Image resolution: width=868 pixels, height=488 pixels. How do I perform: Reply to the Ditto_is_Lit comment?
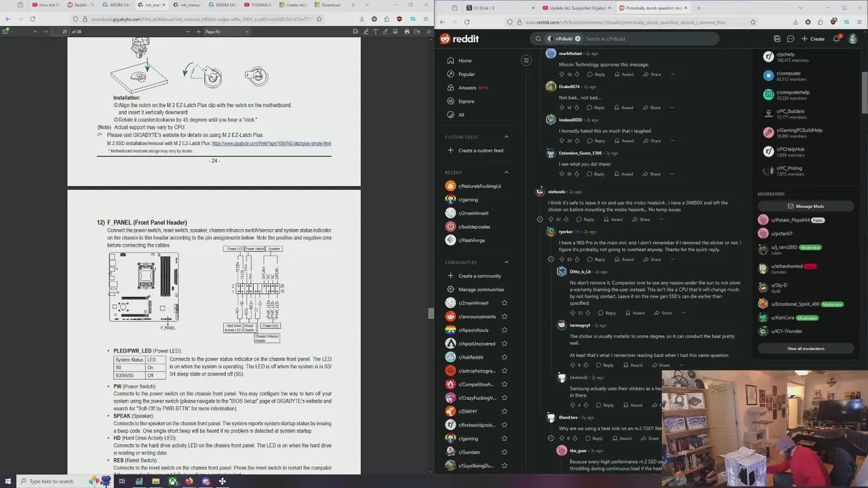click(607, 313)
